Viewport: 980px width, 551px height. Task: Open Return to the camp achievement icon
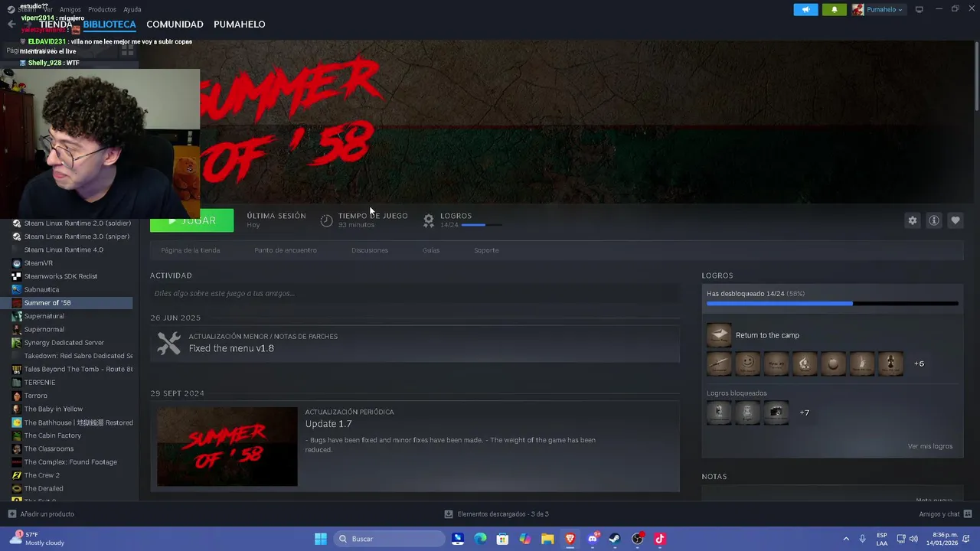tap(719, 335)
